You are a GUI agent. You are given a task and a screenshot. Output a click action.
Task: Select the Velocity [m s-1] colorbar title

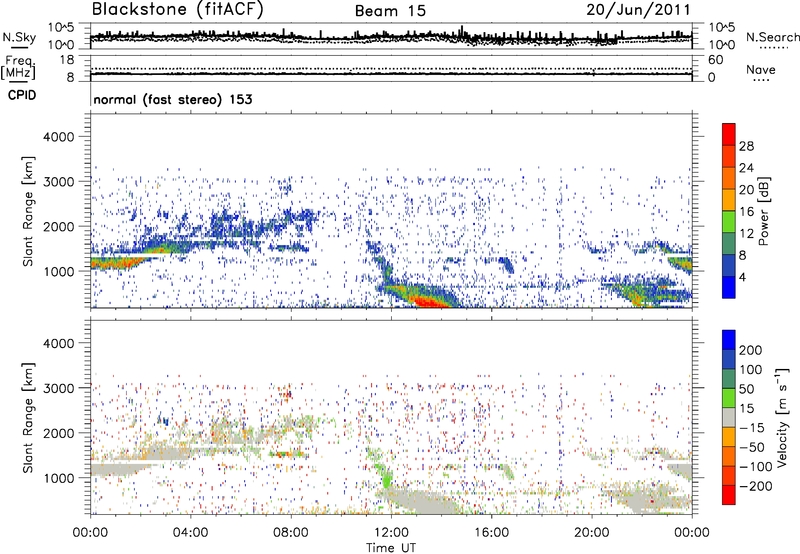coord(782,417)
